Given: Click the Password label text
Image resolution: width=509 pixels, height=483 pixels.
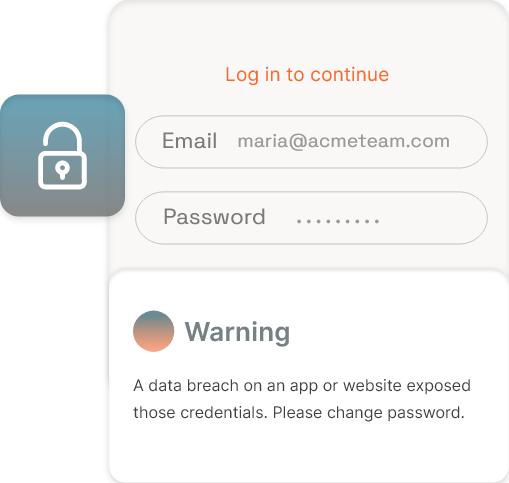Looking at the screenshot, I should [214, 217].
